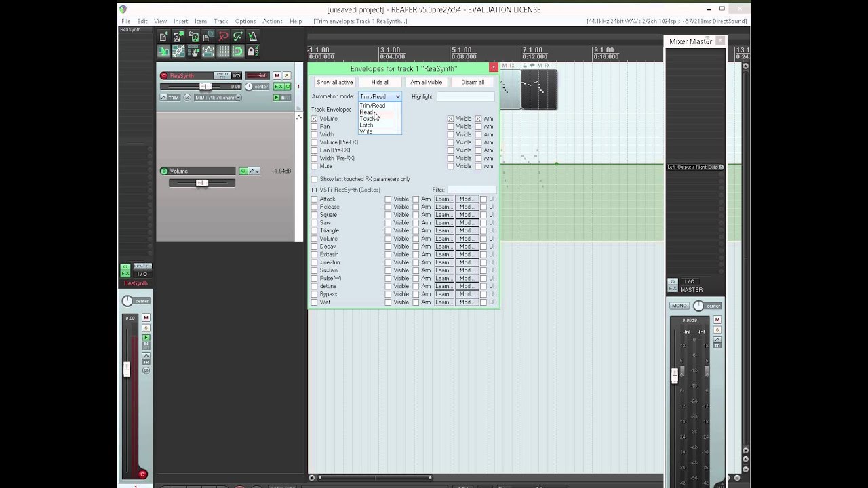Click record arm button on ReaSynth track
Viewport: 868px width, 488px height.
tap(164, 76)
